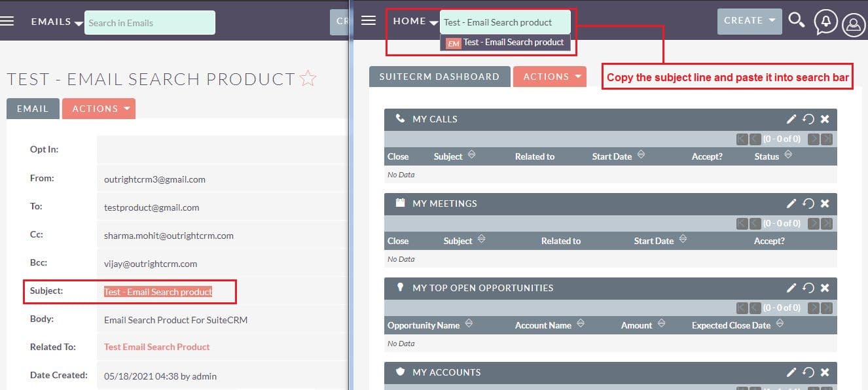
Task: Click the search magnifier icon
Action: coord(796,20)
